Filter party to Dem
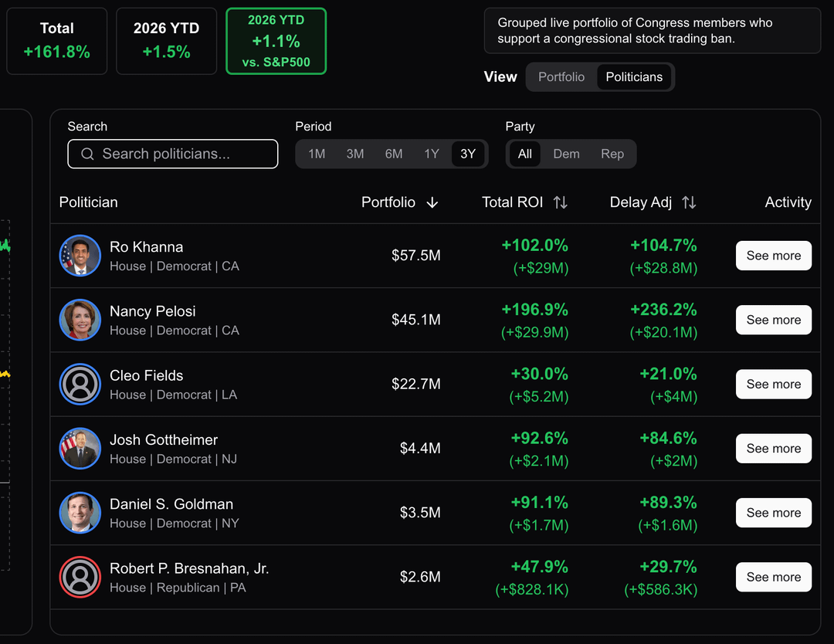Viewport: 834px width, 644px height. pyautogui.click(x=566, y=154)
